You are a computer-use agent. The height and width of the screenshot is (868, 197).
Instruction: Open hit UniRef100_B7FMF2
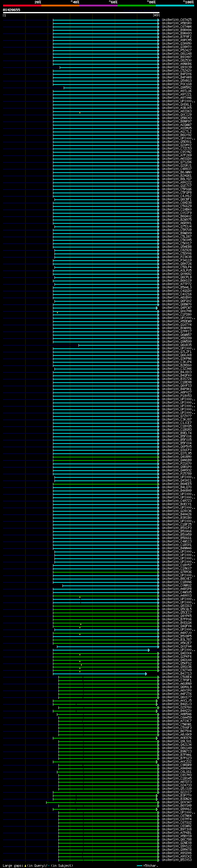coord(177,37)
